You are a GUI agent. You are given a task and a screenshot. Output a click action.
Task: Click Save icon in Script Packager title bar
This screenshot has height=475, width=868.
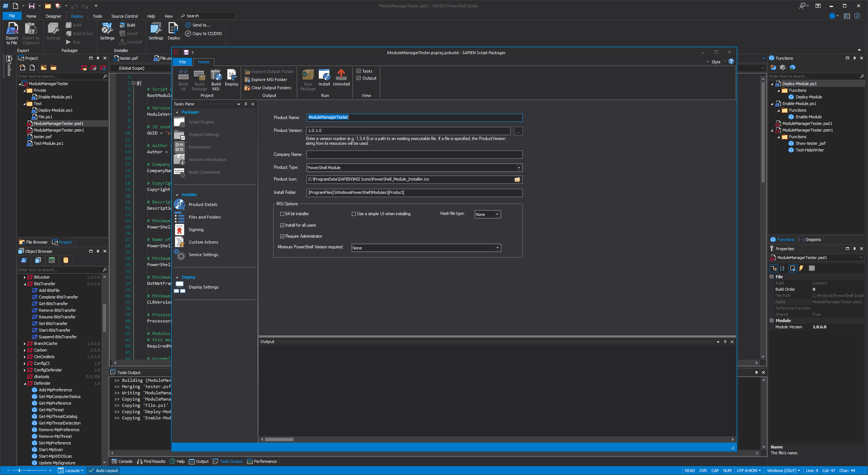click(186, 53)
